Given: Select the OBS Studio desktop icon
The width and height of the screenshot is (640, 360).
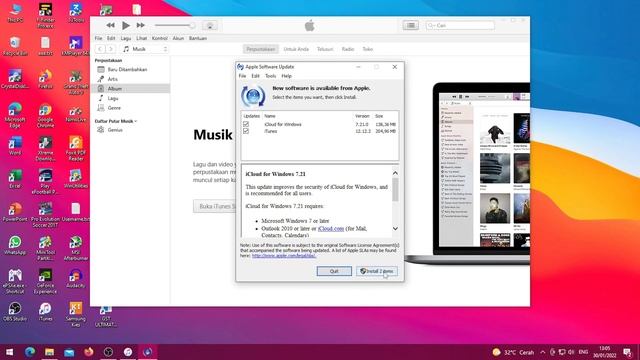Looking at the screenshot, I should (x=15, y=312).
